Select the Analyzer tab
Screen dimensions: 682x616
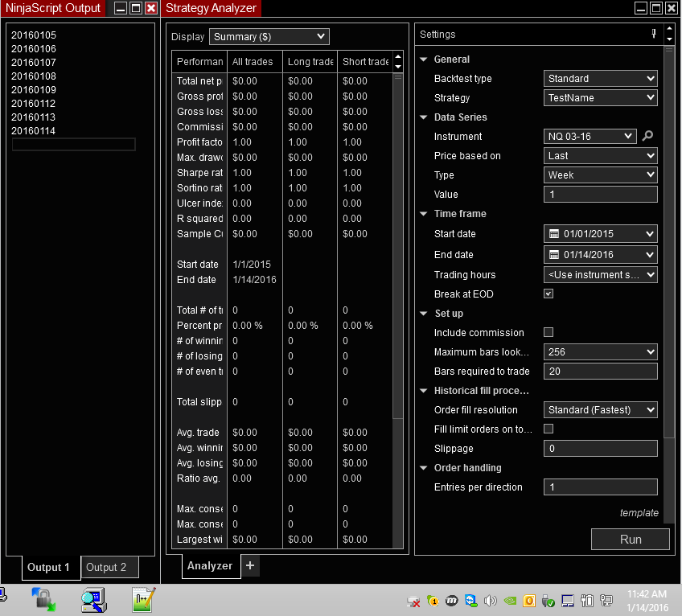point(211,565)
